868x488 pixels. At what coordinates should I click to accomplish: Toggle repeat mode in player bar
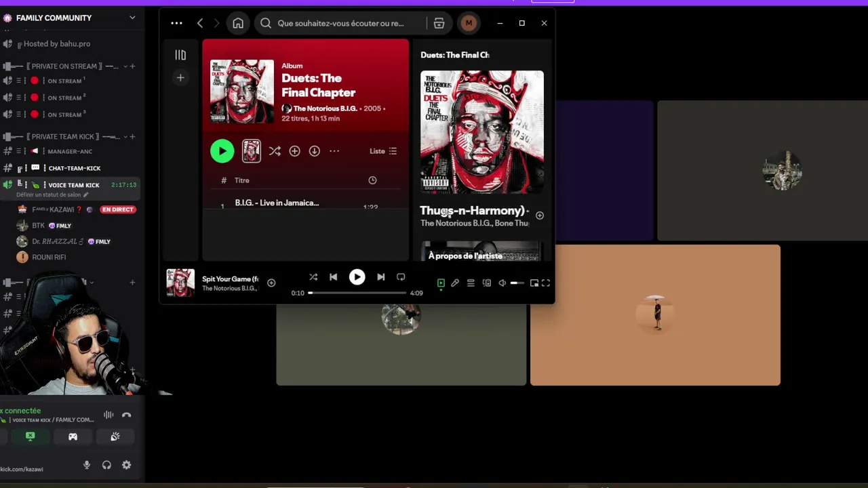pos(401,277)
